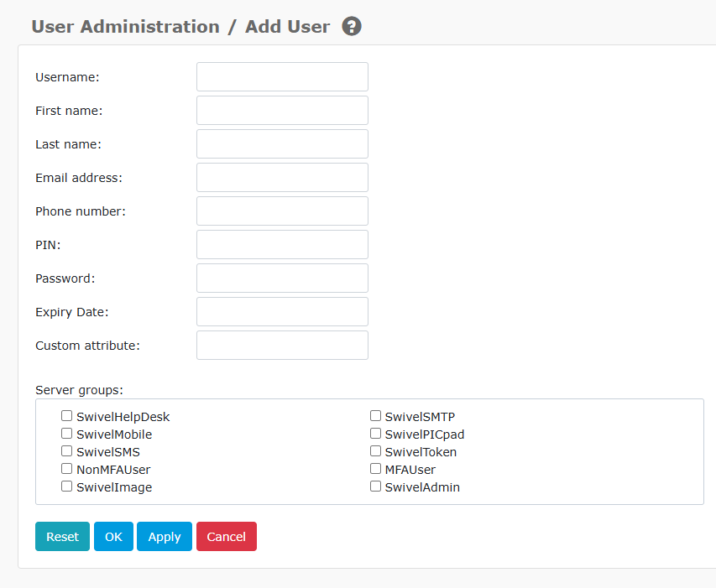Image resolution: width=716 pixels, height=588 pixels.
Task: Select the PIN input field
Action: coord(281,244)
